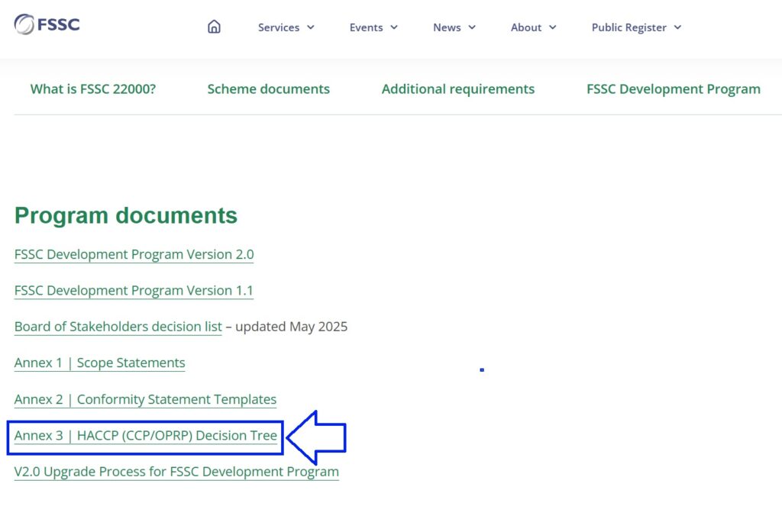
Task: Click Annex 3 HACCP Decision Tree link
Action: pos(145,436)
